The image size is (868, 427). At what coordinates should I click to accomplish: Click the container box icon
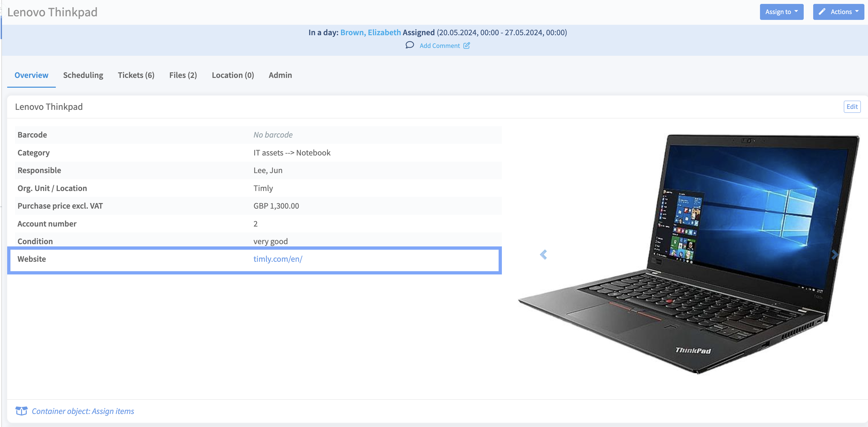pyautogui.click(x=22, y=411)
